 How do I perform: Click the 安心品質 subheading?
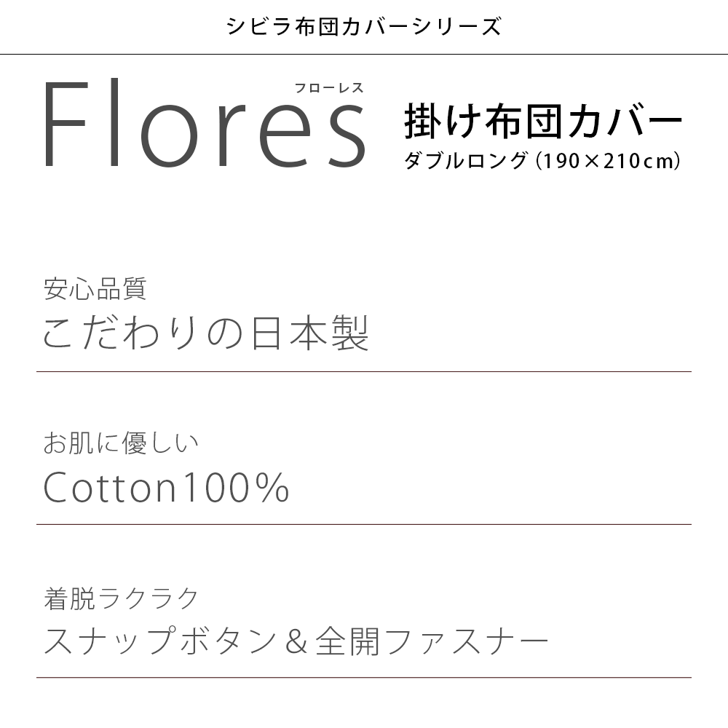[95, 289]
